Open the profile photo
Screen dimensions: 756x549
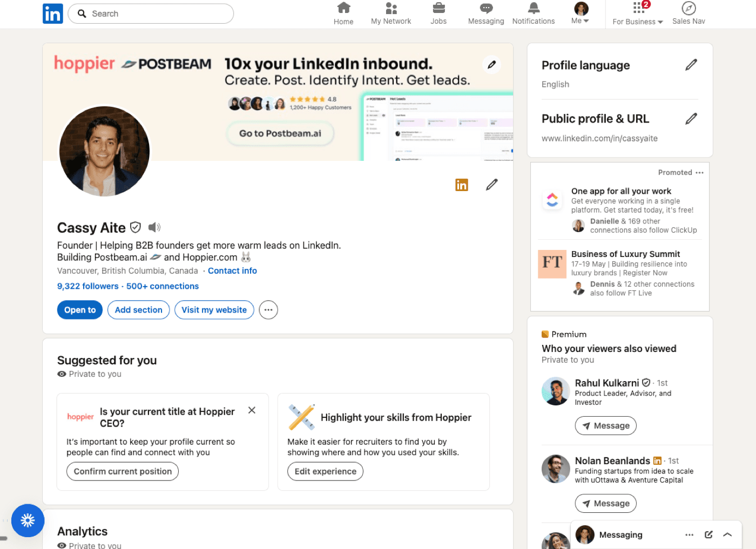(104, 151)
